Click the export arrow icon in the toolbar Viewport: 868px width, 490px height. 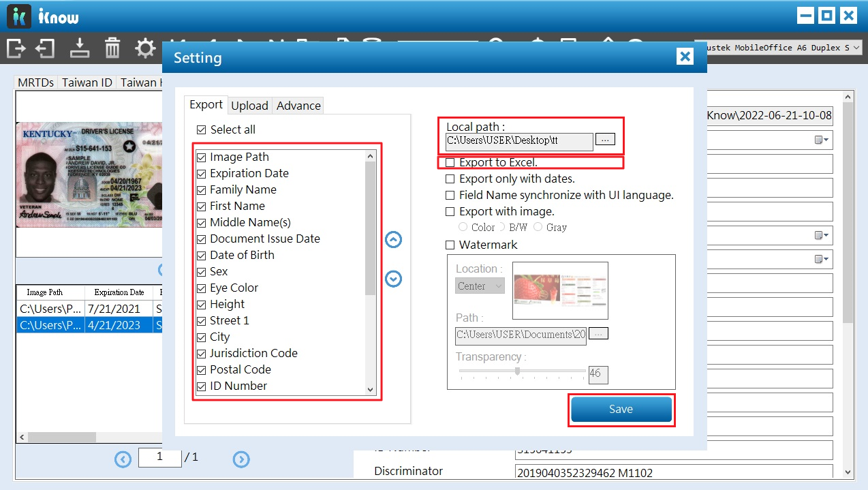point(16,48)
